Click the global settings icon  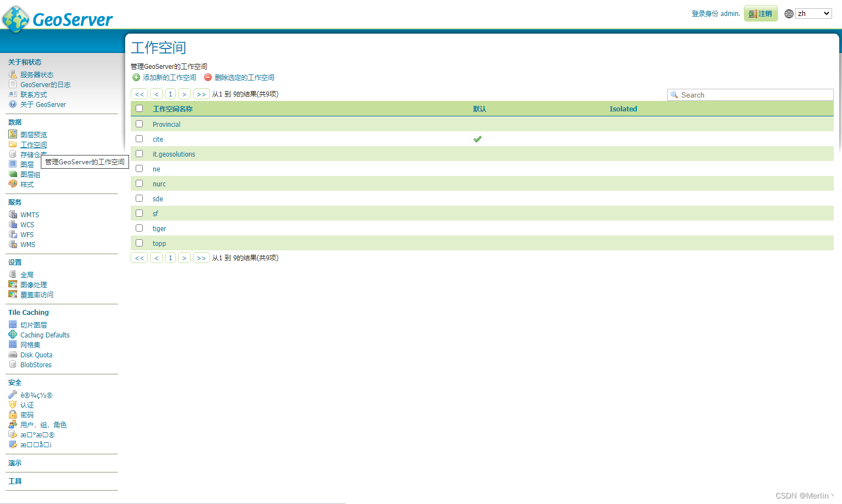point(13,275)
